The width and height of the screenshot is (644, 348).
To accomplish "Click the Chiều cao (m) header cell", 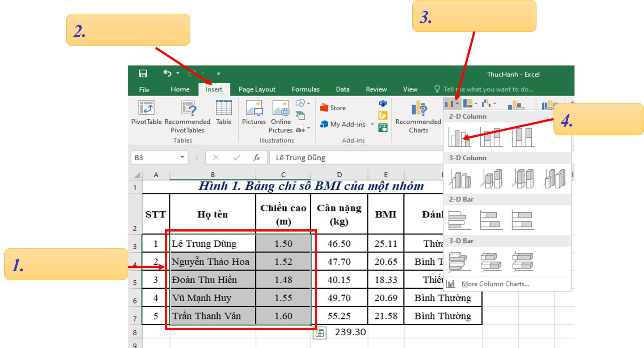I will click(283, 214).
